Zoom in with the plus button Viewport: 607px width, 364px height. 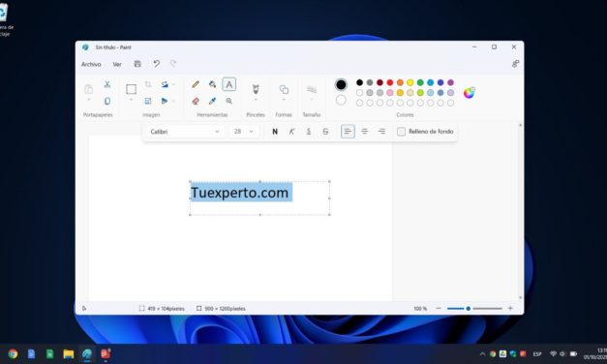coord(510,308)
